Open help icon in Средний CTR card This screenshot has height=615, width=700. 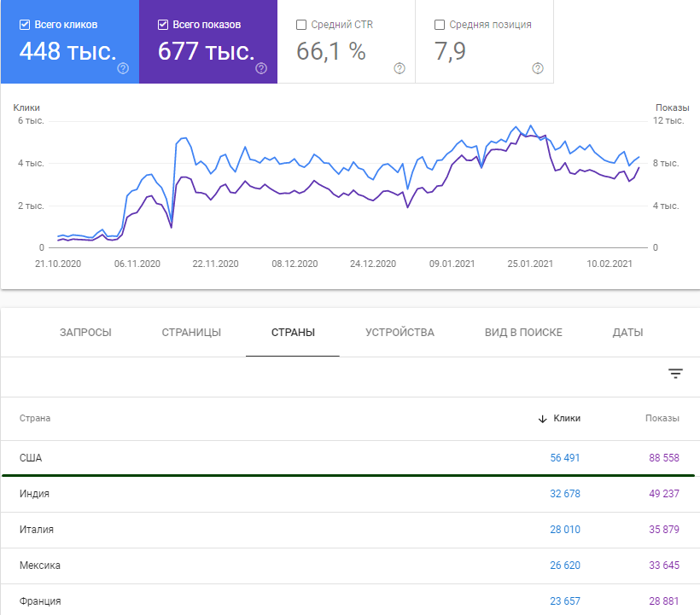[400, 68]
